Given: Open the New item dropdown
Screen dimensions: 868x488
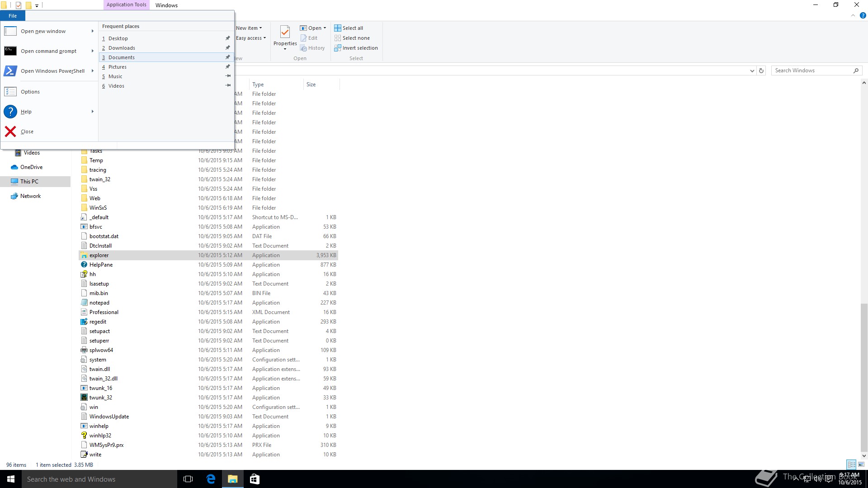Looking at the screenshot, I should point(249,28).
